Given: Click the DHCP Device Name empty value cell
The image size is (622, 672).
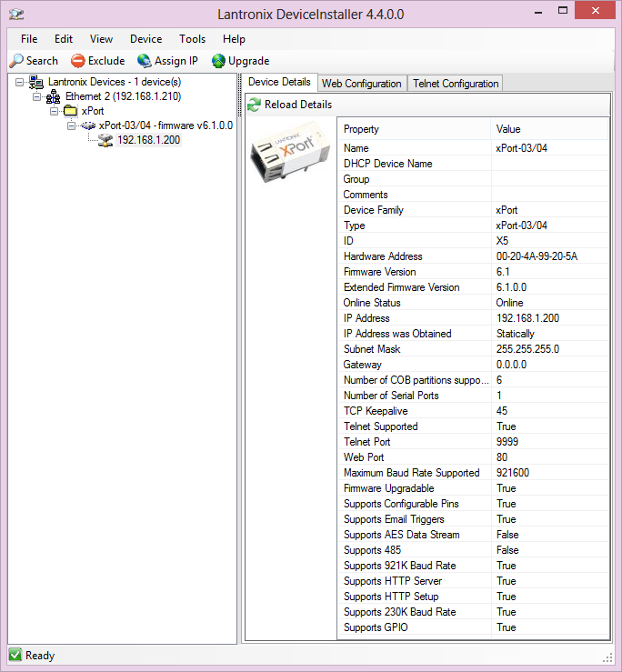Looking at the screenshot, I should pyautogui.click(x=550, y=164).
